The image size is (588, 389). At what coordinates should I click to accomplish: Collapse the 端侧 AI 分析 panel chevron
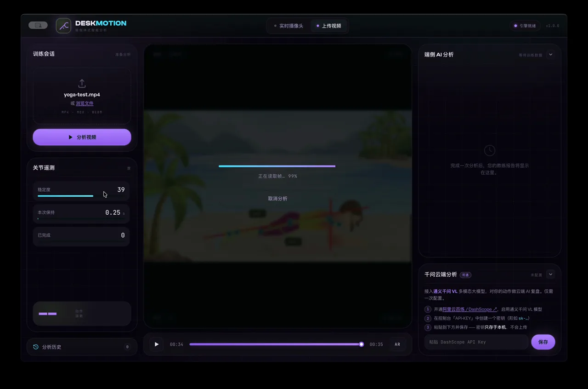tap(551, 54)
